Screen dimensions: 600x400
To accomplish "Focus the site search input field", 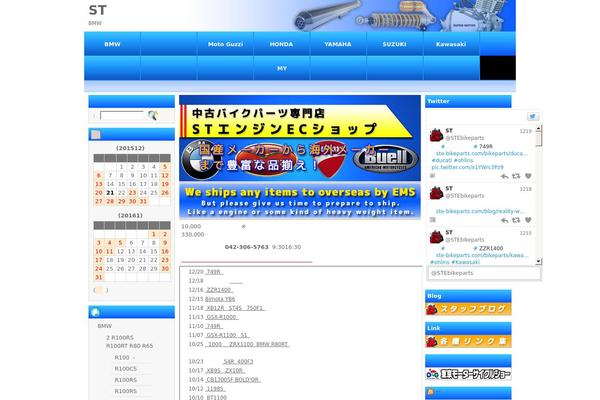I will click(122, 115).
